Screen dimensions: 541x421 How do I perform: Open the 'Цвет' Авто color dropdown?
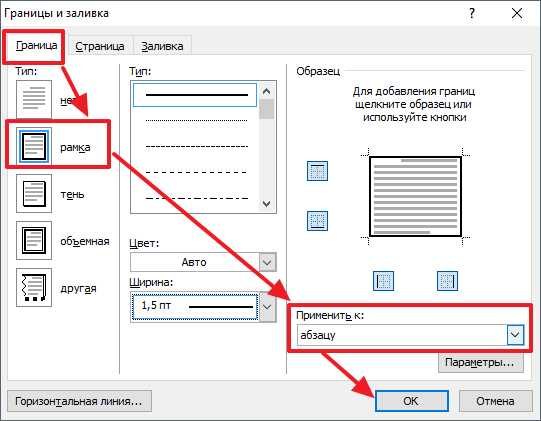click(x=203, y=262)
